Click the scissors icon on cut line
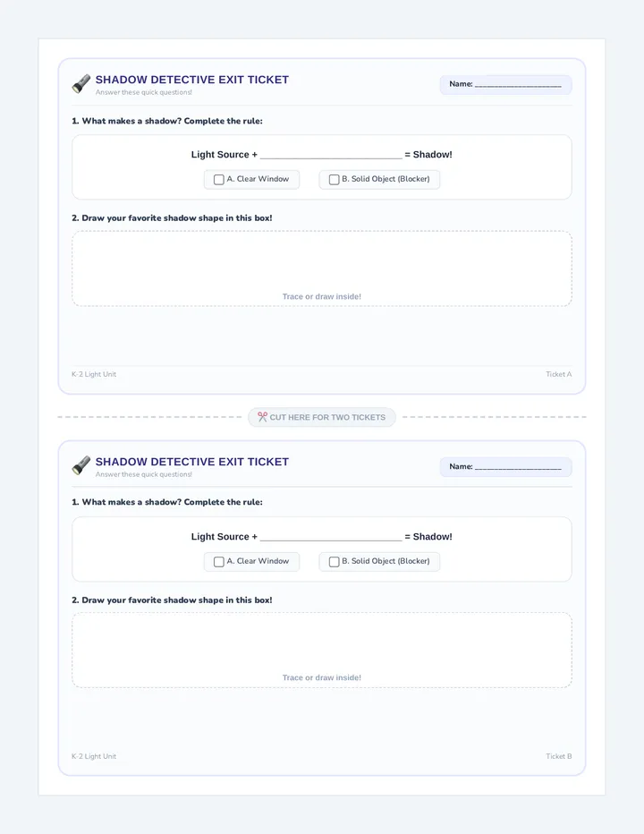 [x=262, y=417]
